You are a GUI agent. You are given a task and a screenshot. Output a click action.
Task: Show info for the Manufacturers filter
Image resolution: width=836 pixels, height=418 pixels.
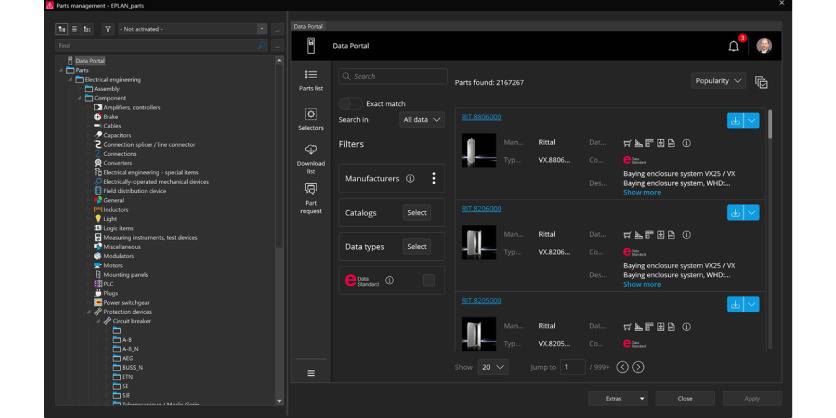tap(410, 179)
